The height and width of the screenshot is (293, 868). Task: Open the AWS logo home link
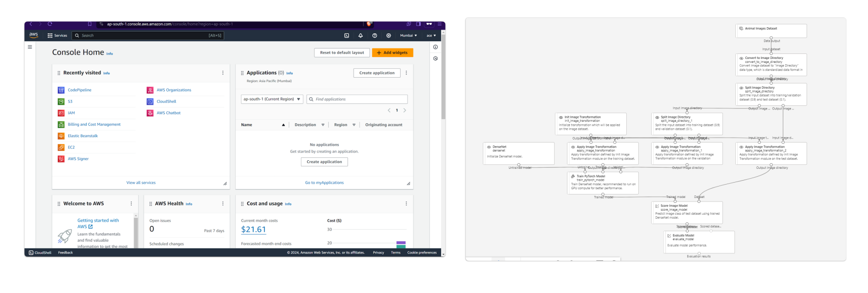[x=33, y=35]
